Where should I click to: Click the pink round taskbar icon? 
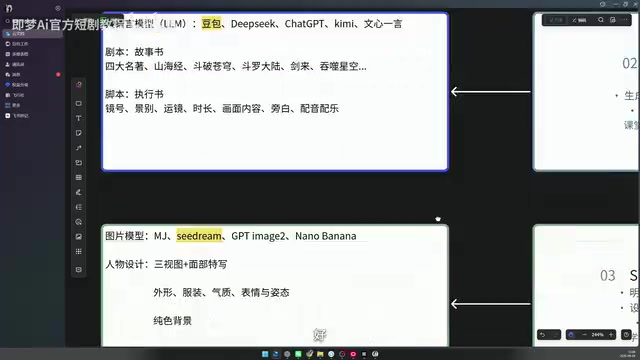tap(353, 354)
